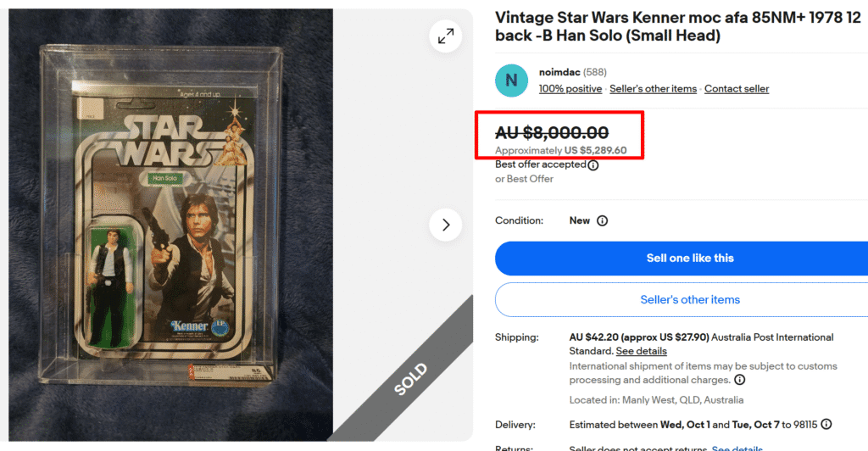This screenshot has width=868, height=451.
Task: Open the customs charges info icon
Action: (739, 380)
